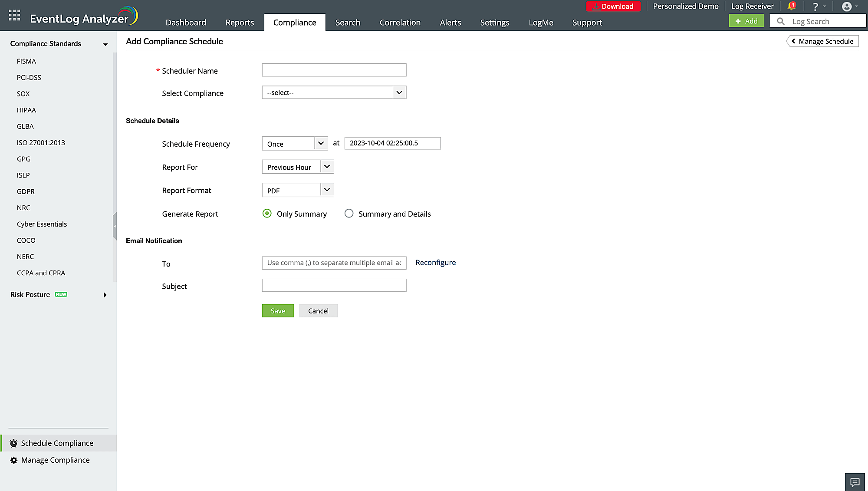Toggle the Risk Posture expander arrow
The width and height of the screenshot is (868, 491).
105,295
